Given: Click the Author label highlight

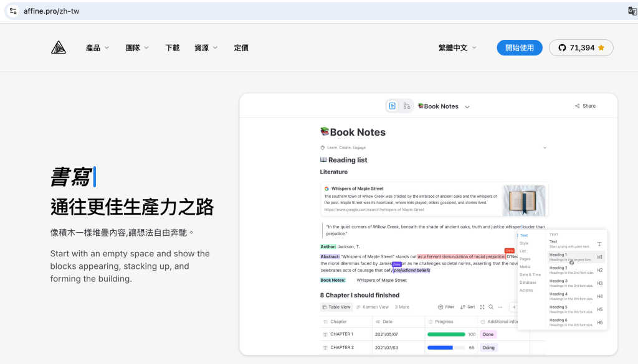Looking at the screenshot, I should pyautogui.click(x=328, y=246).
